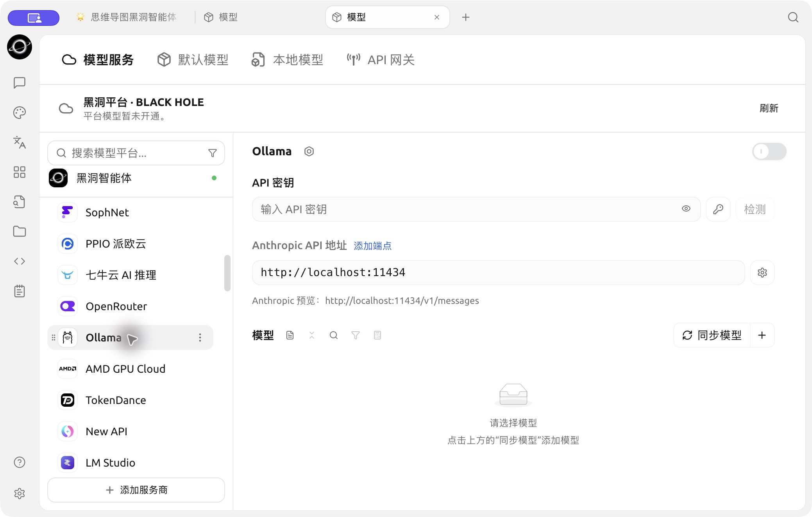The width and height of the screenshot is (812, 517).
Task: Open the gear settings beside API address
Action: click(762, 273)
